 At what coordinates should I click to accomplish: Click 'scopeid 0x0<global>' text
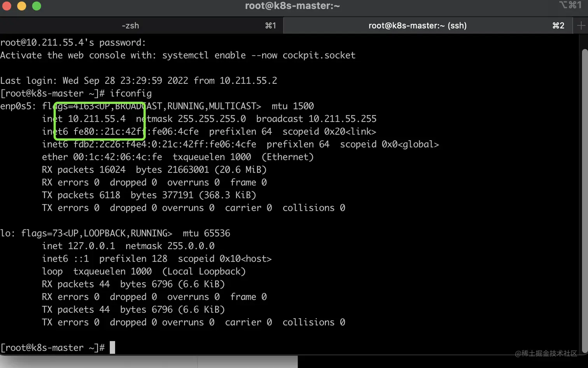pyautogui.click(x=389, y=144)
